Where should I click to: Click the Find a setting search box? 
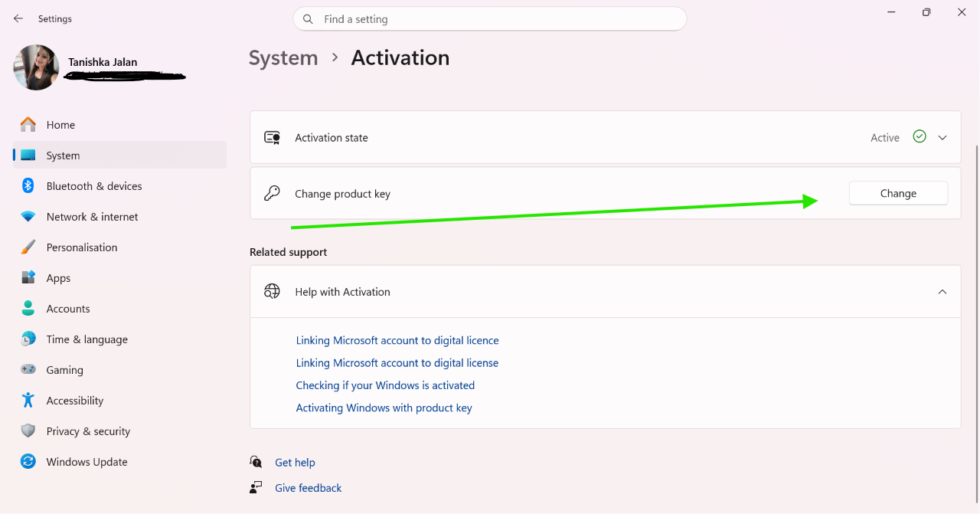pyautogui.click(x=490, y=19)
